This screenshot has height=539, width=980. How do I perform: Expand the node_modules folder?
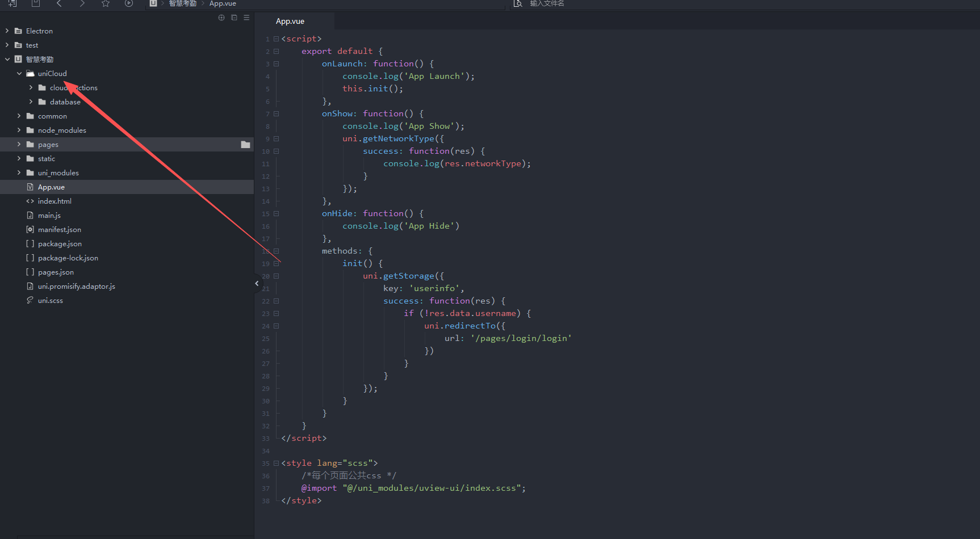(19, 130)
